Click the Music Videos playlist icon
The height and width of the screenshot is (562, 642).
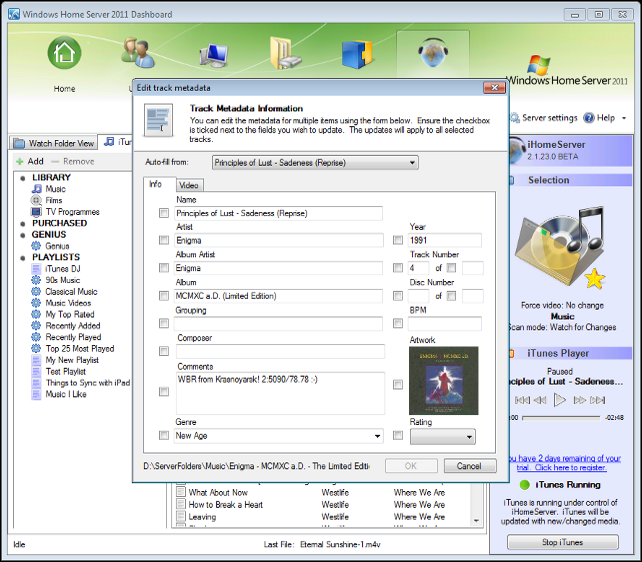(36, 303)
